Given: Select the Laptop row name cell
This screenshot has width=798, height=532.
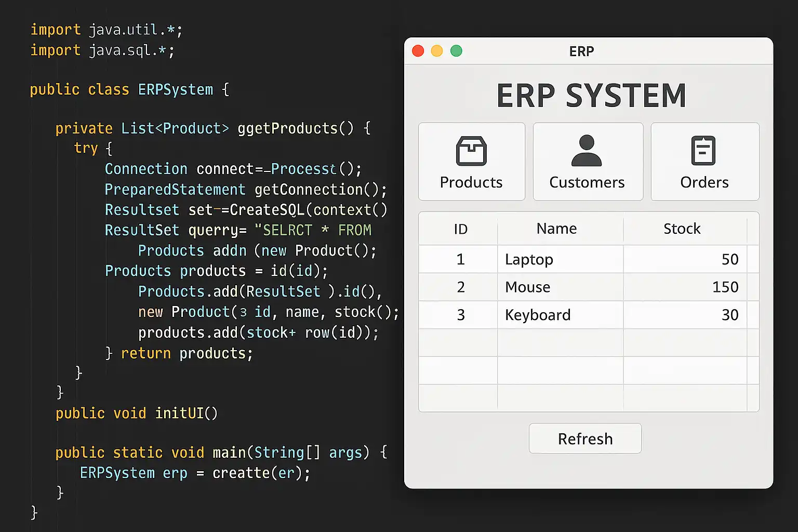Looking at the screenshot, I should (529, 259).
